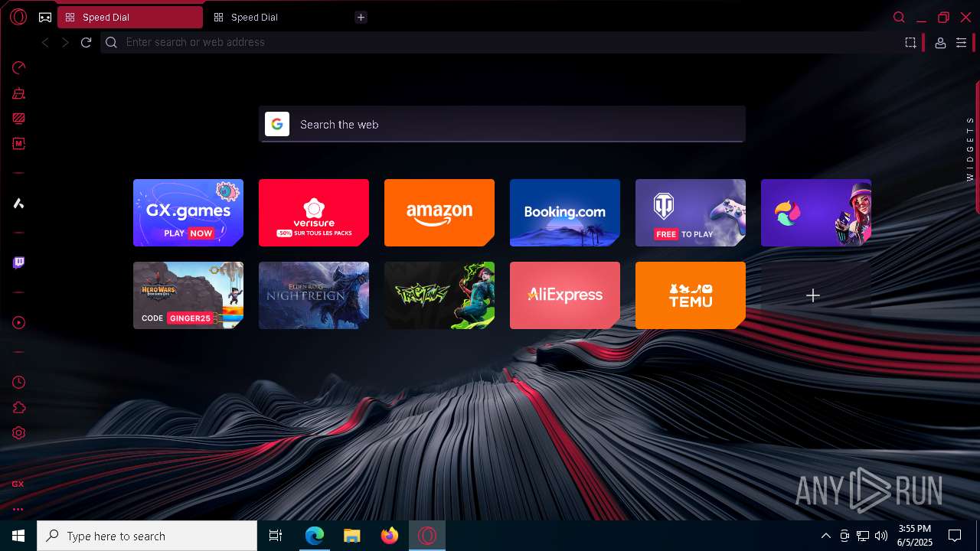980x551 pixels.
Task: Click the page vertical scrollbar
Action: [x=978, y=147]
